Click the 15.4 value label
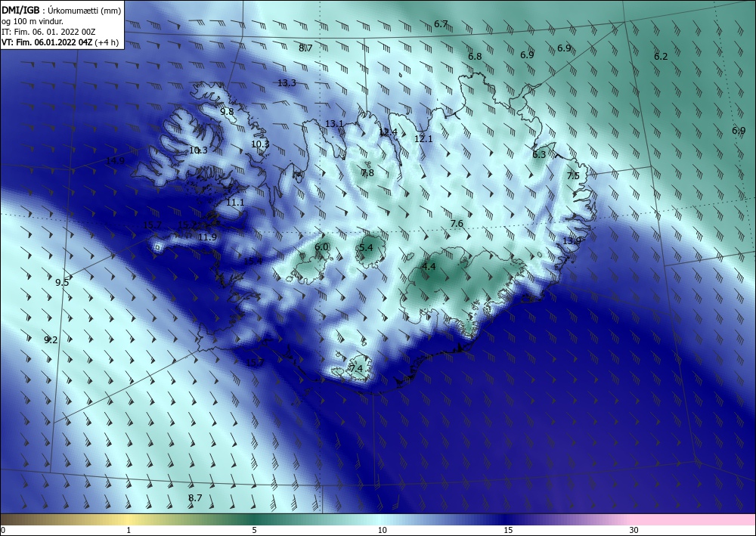The height and width of the screenshot is (536, 756). 253,261
